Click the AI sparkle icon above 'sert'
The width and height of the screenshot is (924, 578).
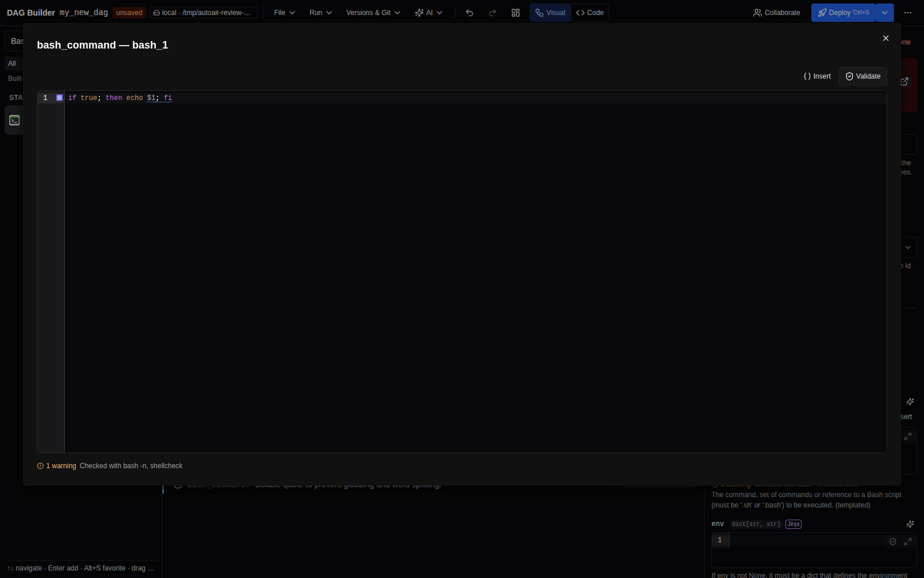pos(910,402)
